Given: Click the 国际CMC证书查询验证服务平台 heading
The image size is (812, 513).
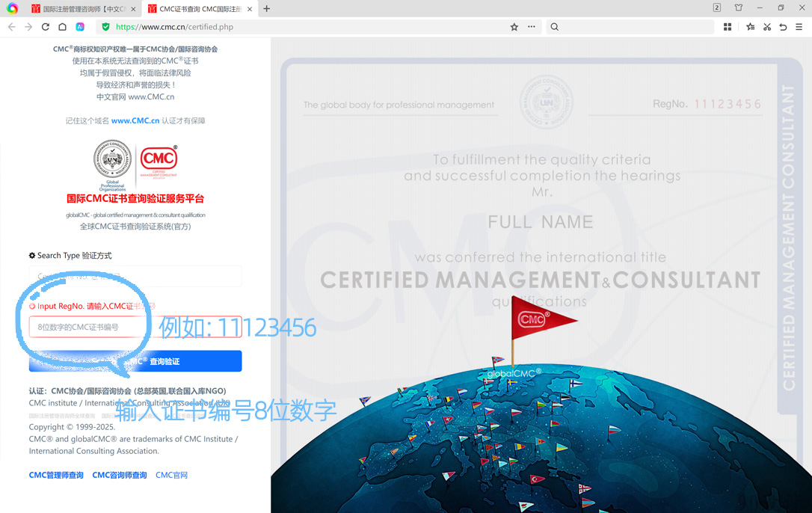Looking at the screenshot, I should pos(135,198).
